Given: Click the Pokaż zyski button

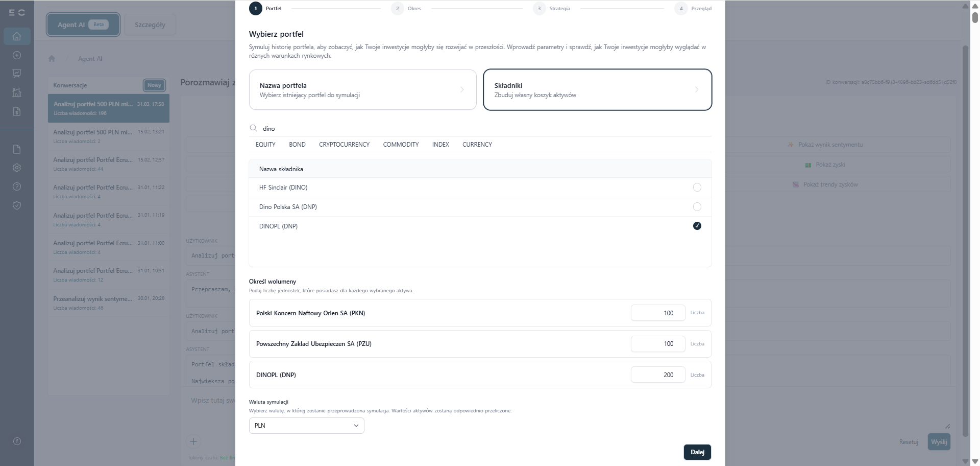Looking at the screenshot, I should 825,165.
